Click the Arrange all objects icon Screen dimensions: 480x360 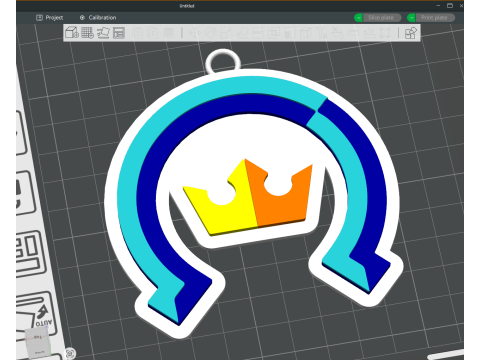(119, 33)
